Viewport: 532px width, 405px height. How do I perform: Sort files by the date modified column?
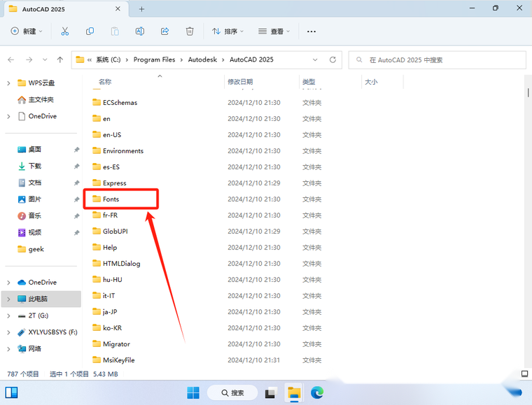click(x=240, y=82)
